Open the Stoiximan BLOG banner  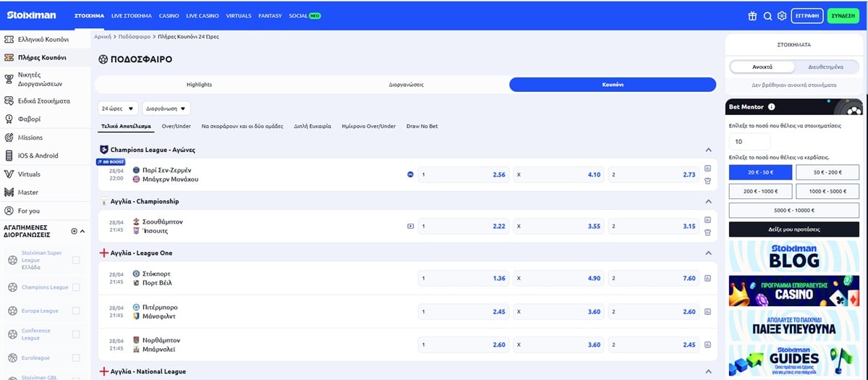tap(794, 256)
